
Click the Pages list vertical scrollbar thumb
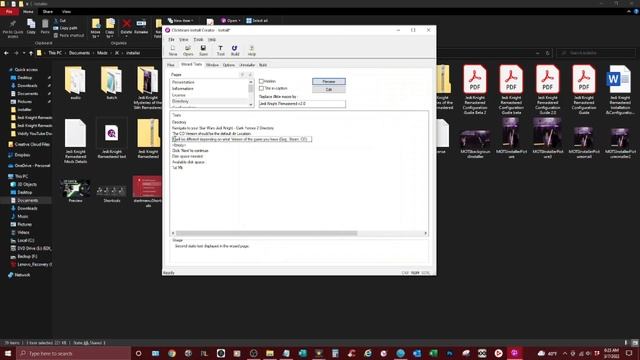click(251, 89)
